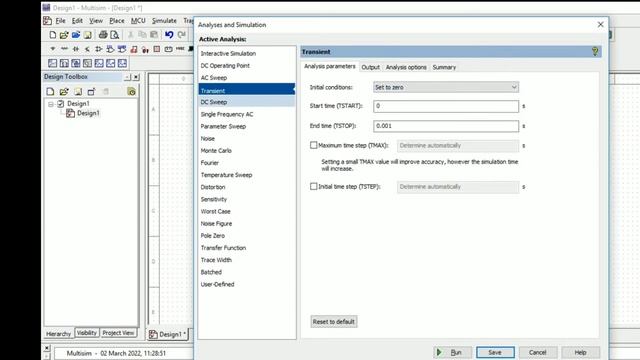
Task: Click the Place Diode icon
Action: pos(76,49)
